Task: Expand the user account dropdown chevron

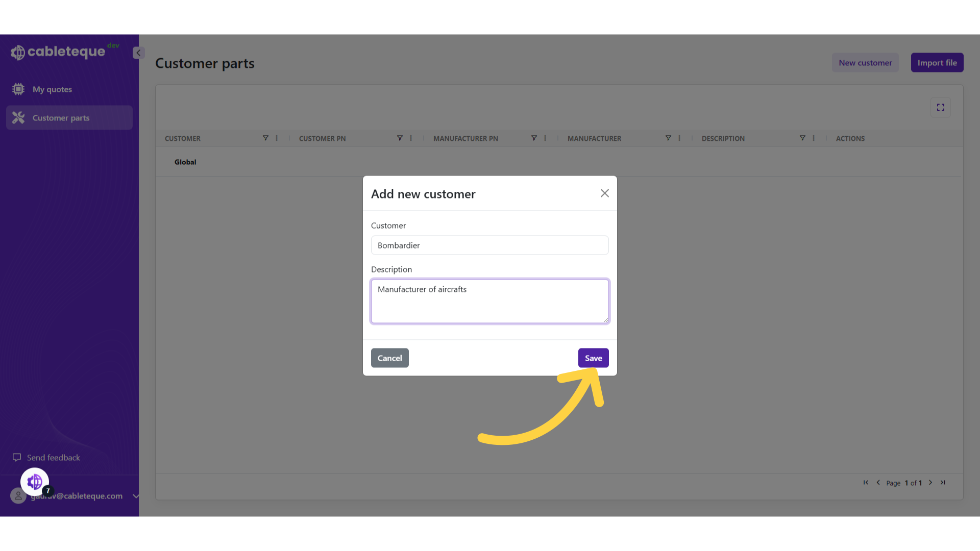Action: [x=135, y=496]
